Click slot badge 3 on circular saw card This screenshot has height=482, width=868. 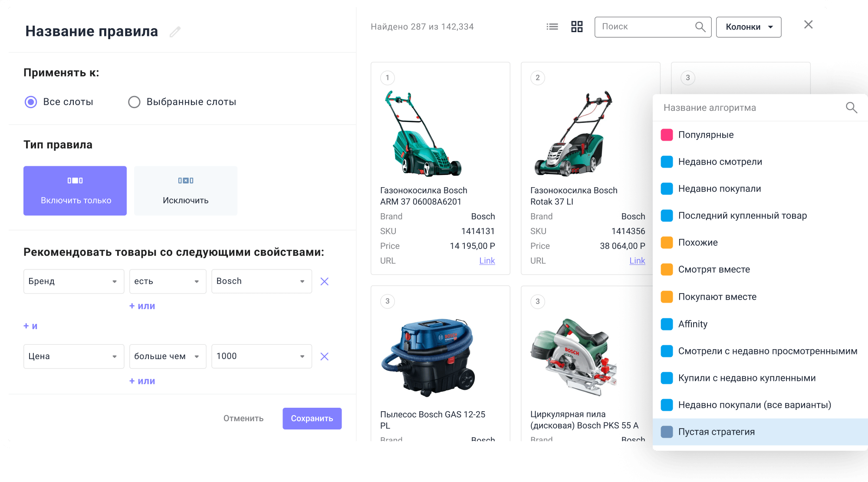538,301
